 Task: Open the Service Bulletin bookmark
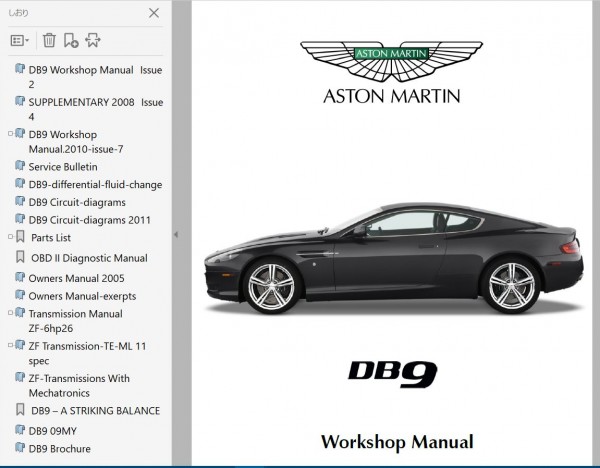tap(63, 167)
